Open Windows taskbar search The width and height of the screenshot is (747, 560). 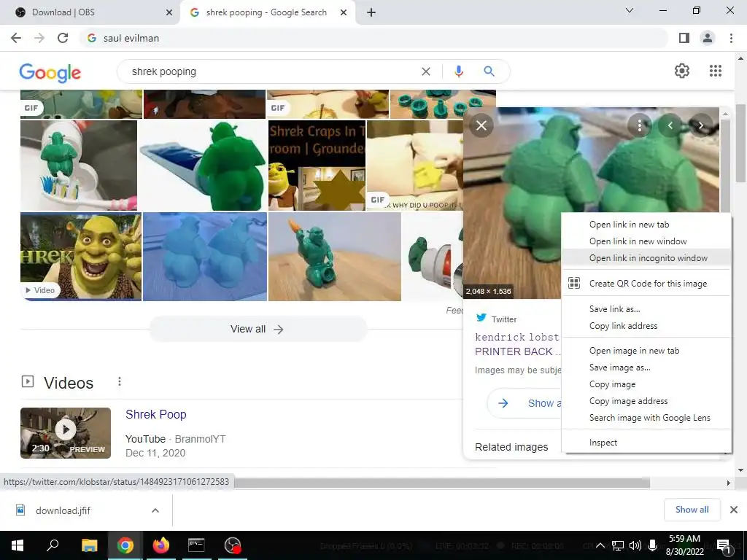(53, 545)
